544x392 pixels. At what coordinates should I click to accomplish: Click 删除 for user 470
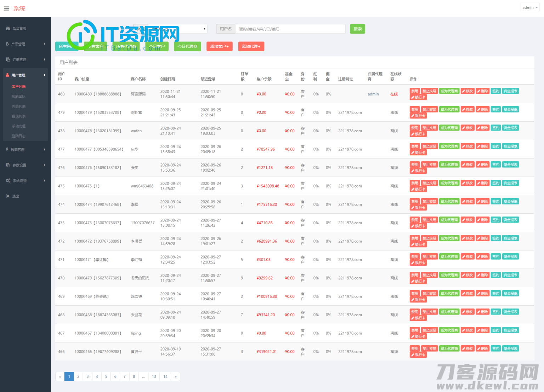pos(483,275)
